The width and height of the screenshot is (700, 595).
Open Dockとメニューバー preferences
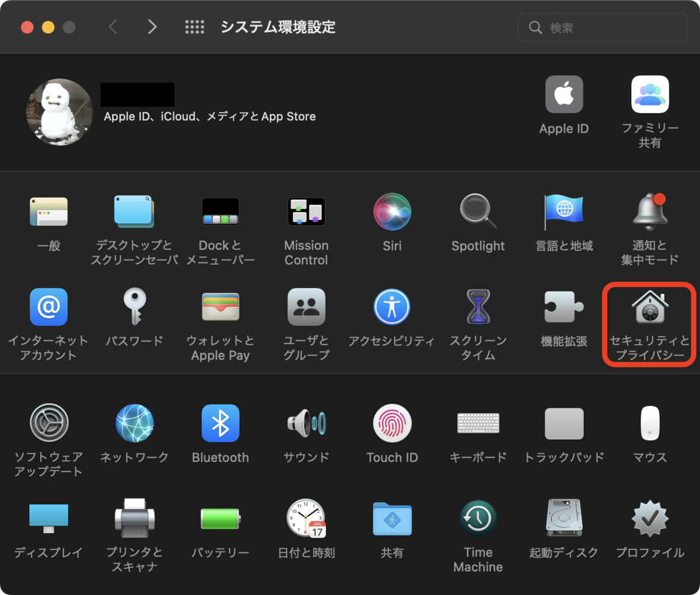220,211
